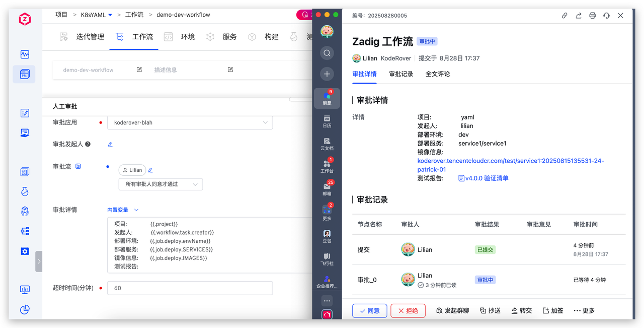Image resolution: width=644 pixels, height=328 pixels.
Task: Open 工作台 in the Feishu sidebar
Action: (x=327, y=167)
